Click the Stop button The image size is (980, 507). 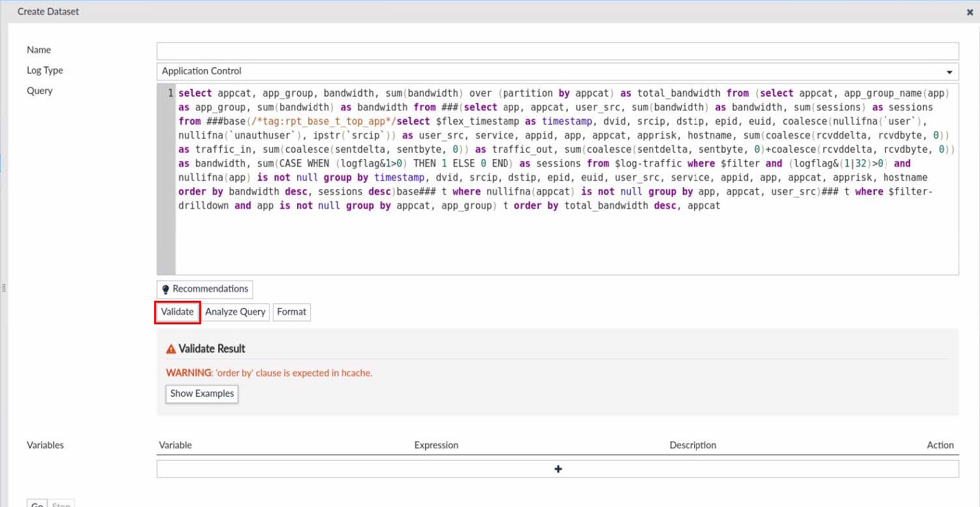pos(61,503)
